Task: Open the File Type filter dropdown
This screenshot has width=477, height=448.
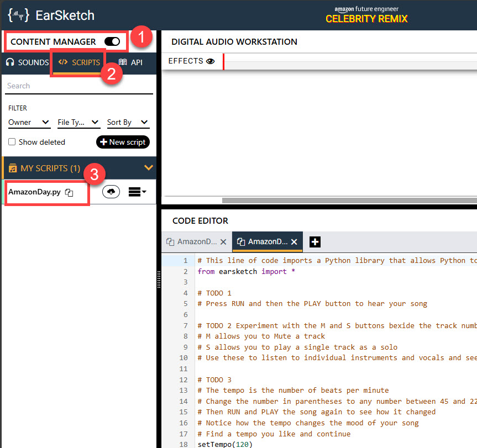Action: click(x=78, y=122)
